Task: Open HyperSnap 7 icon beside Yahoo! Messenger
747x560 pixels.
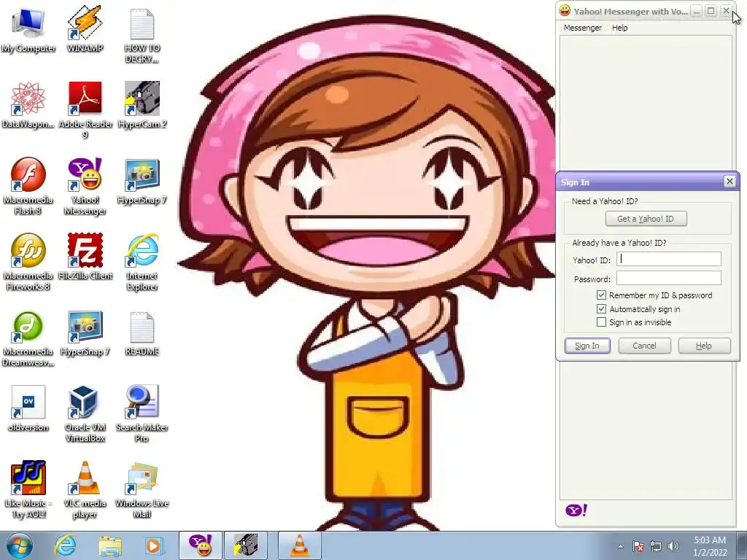Action: [x=142, y=182]
